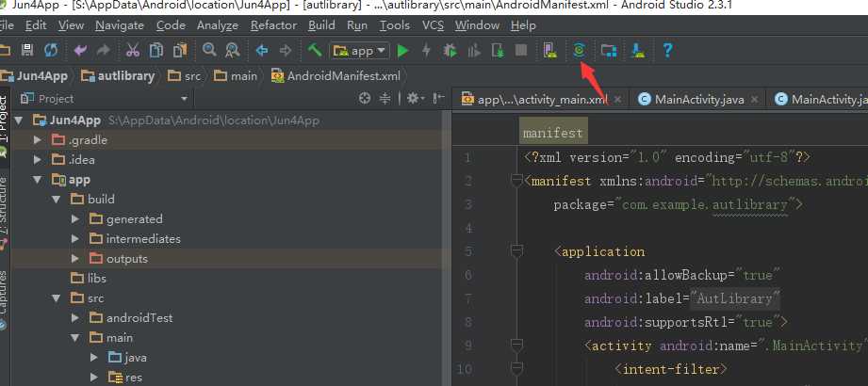Expand the .gradle folder arrow

(37, 140)
